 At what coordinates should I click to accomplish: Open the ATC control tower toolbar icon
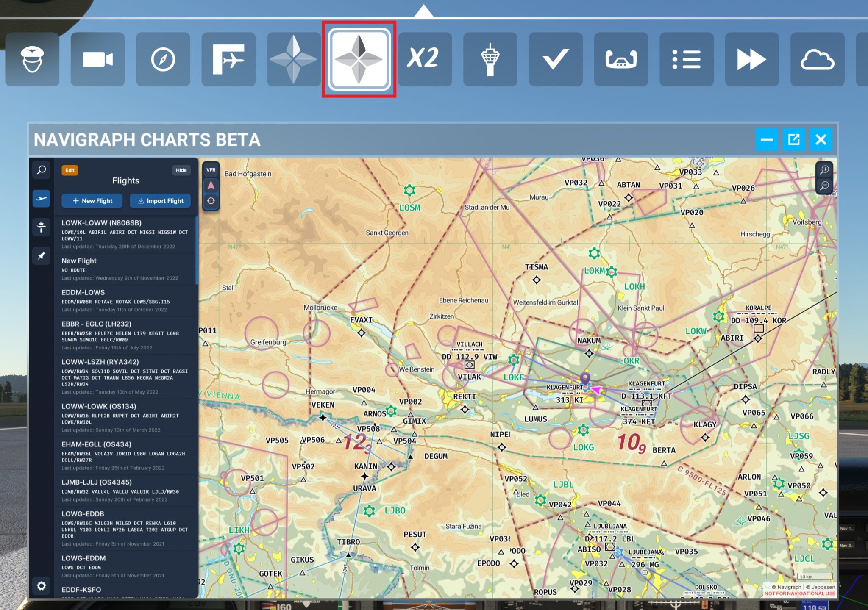click(490, 59)
